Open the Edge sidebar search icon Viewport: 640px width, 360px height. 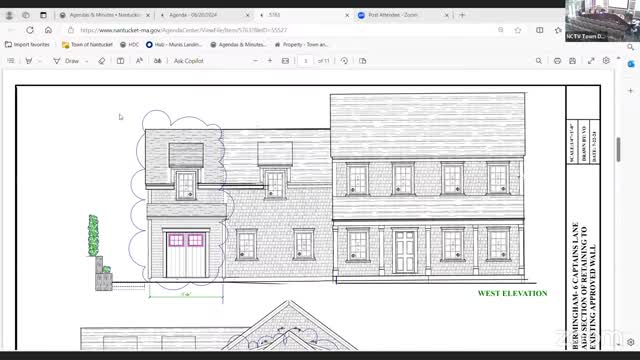631,47
